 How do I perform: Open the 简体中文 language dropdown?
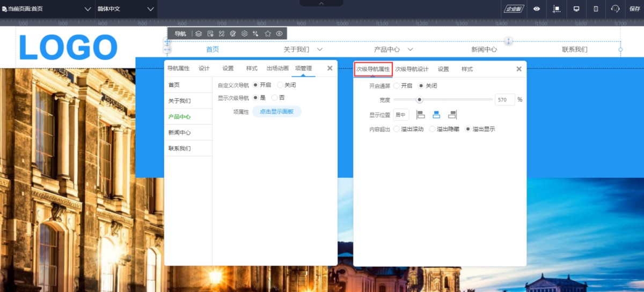pyautogui.click(x=126, y=9)
